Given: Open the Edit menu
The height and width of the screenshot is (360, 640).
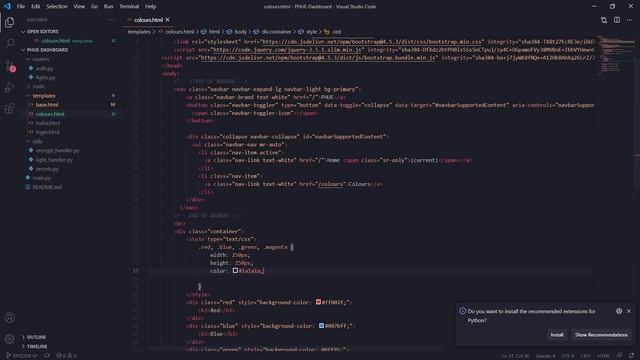Looking at the screenshot, I should (x=36, y=7).
